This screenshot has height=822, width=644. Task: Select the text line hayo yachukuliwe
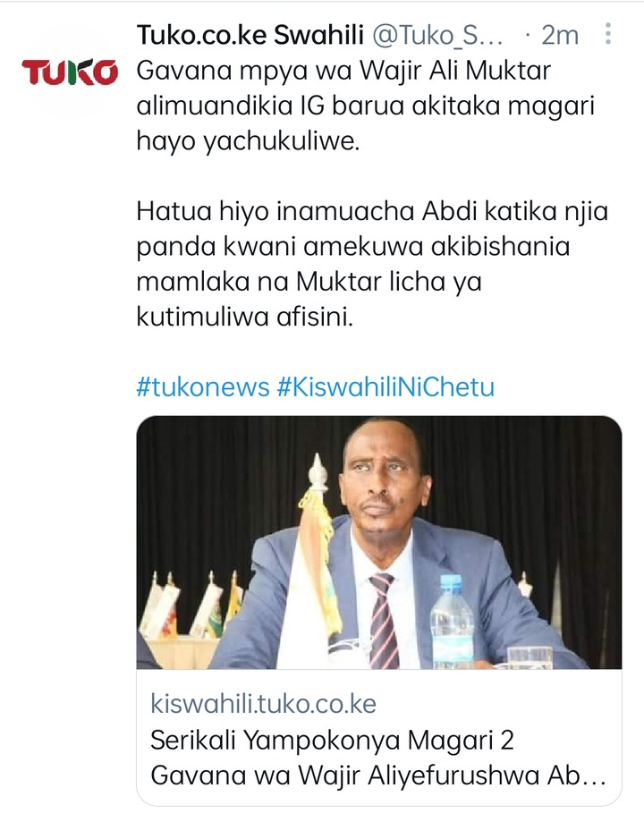(x=248, y=140)
